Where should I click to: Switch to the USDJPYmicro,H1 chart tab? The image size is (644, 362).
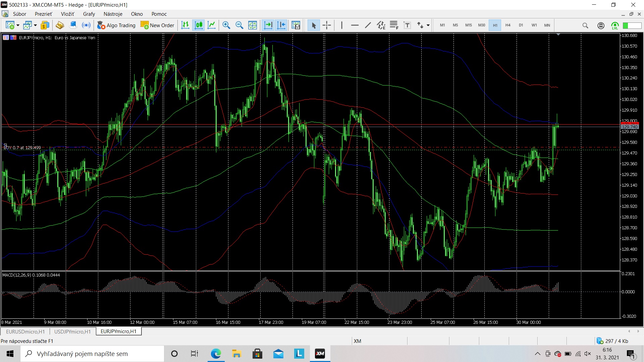pos(72,331)
